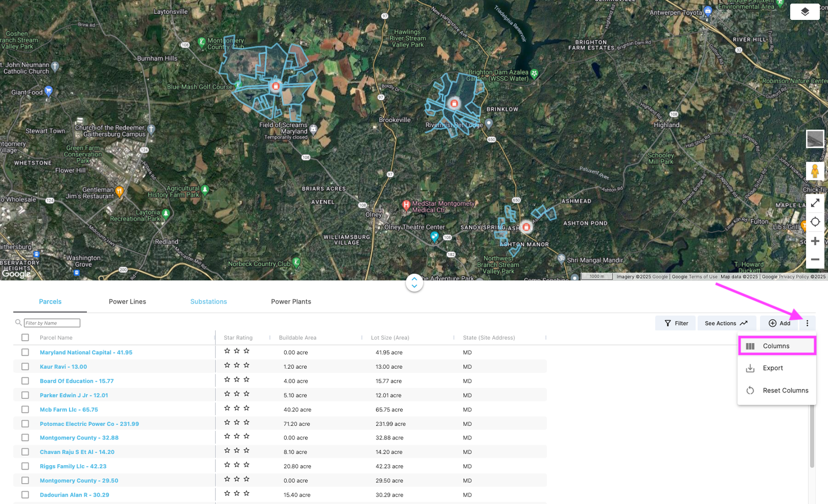828x504 pixels.
Task: Zoom out using the map minus control
Action: (x=815, y=259)
